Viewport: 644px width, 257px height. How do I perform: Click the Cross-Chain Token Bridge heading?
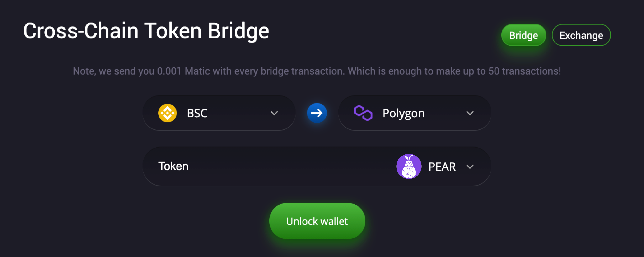146,31
